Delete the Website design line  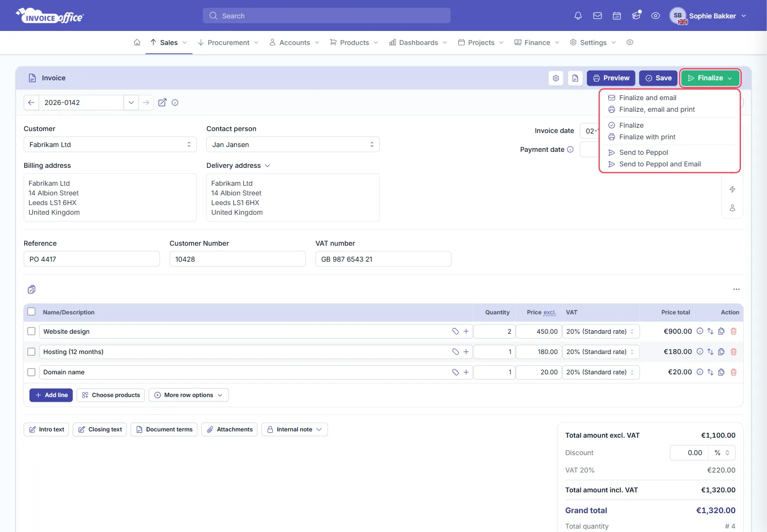(x=734, y=331)
